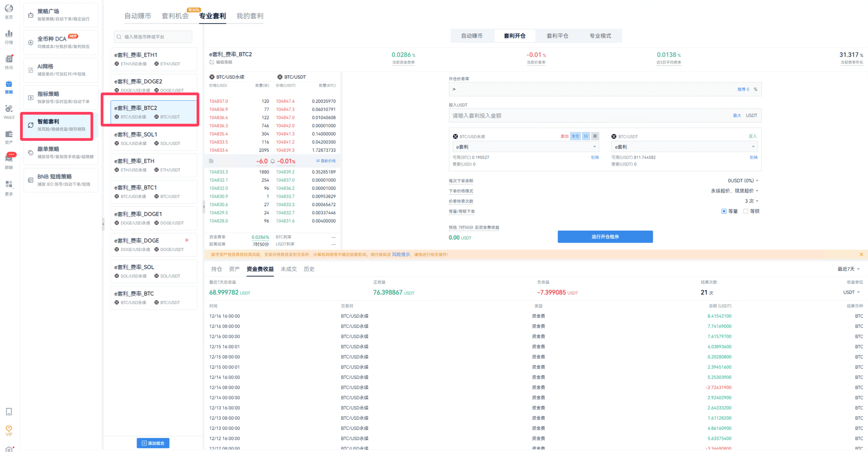Screen dimensions: 868x452
Task: Click the AI网格 grid chart icon
Action: tap(31, 70)
